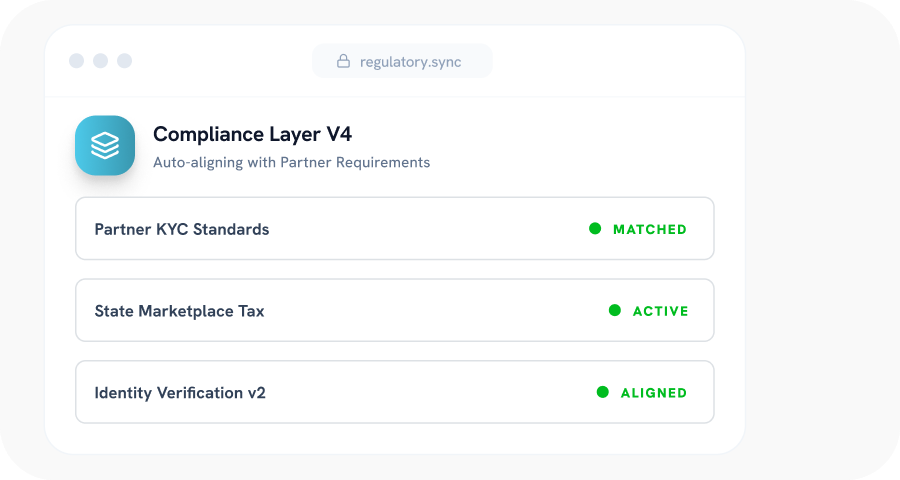Select empty middle area of Partner KYC row
900x480 pixels.
(x=430, y=229)
